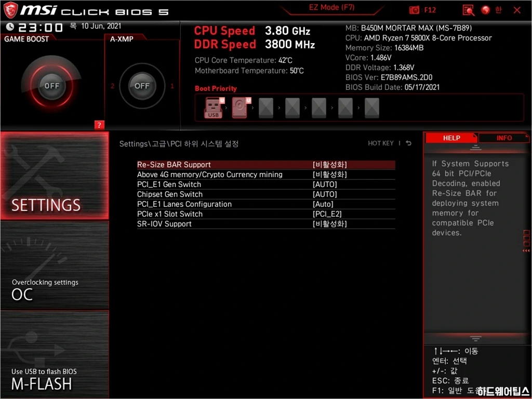Click the Motherboard Temperature 50°C reading
This screenshot has width=532, height=399.
coord(249,71)
